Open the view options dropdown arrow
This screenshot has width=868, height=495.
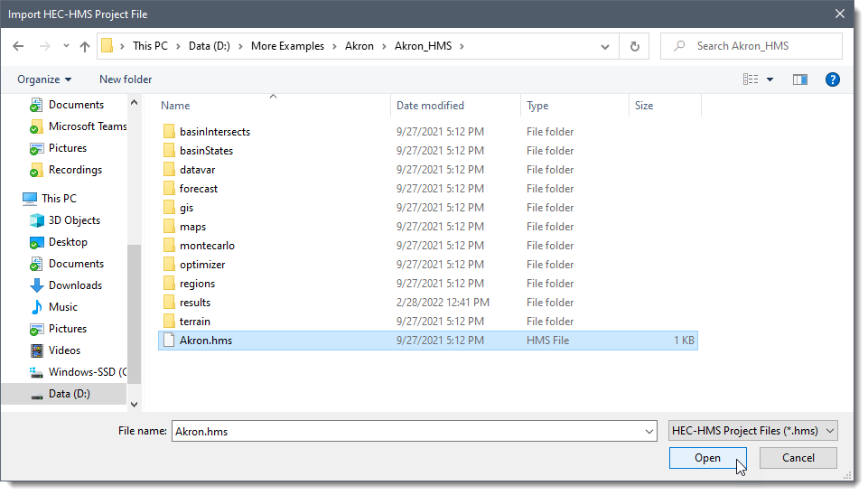(770, 79)
